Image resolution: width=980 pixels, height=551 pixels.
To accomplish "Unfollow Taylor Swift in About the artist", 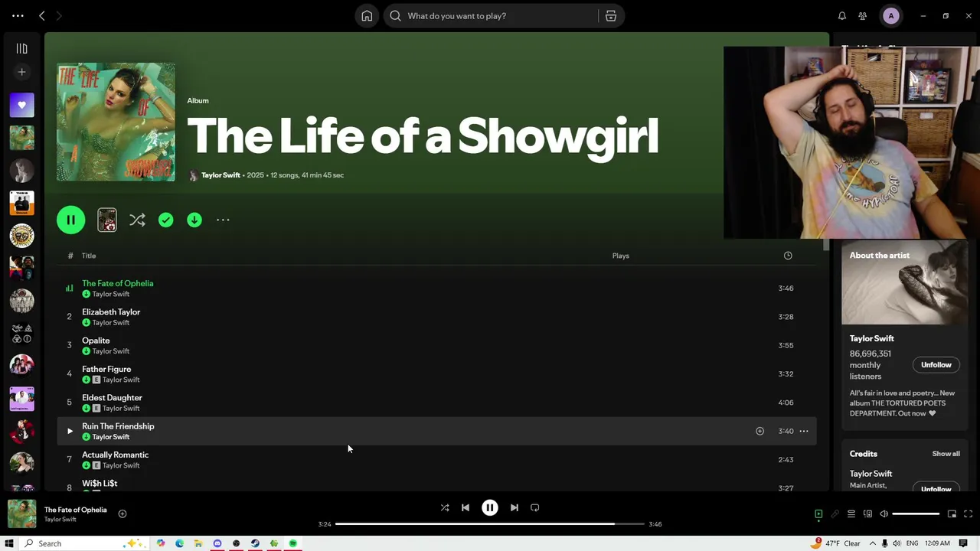I will pyautogui.click(x=936, y=365).
